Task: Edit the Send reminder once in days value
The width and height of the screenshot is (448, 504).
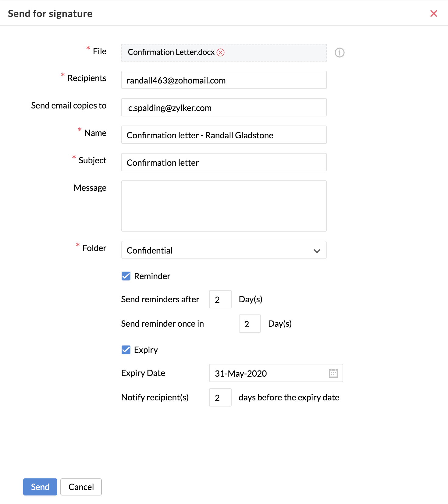Action: [x=250, y=324]
